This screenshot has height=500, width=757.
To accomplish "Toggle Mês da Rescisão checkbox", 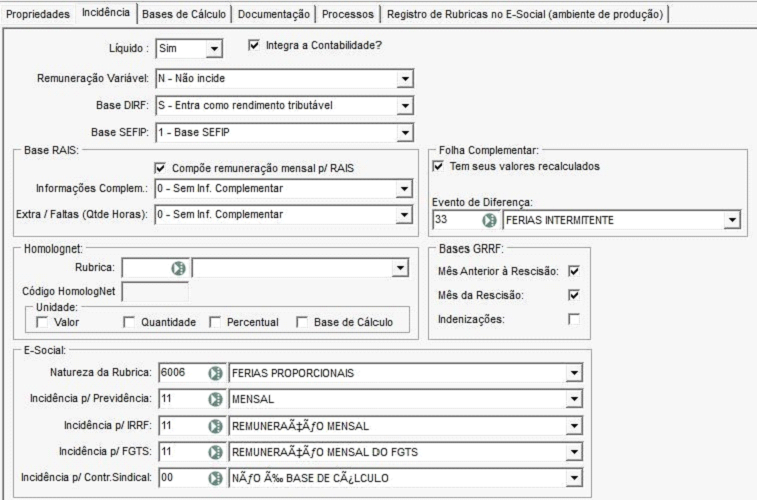I will [574, 295].
